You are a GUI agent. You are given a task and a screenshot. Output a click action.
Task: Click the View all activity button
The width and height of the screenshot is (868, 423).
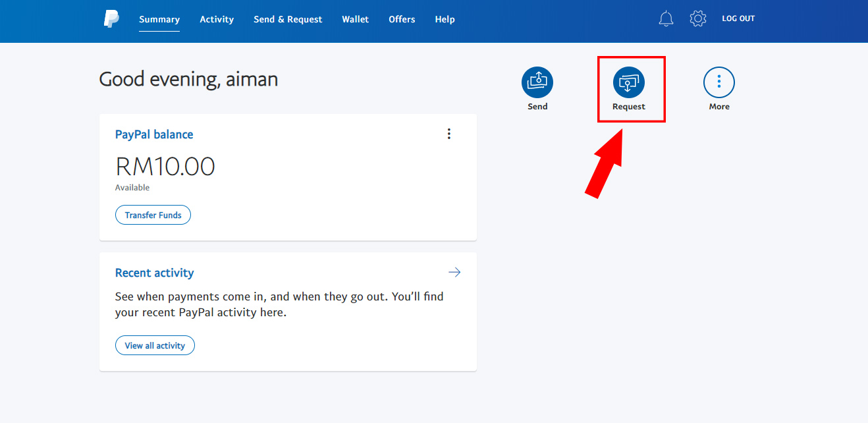pyautogui.click(x=155, y=345)
